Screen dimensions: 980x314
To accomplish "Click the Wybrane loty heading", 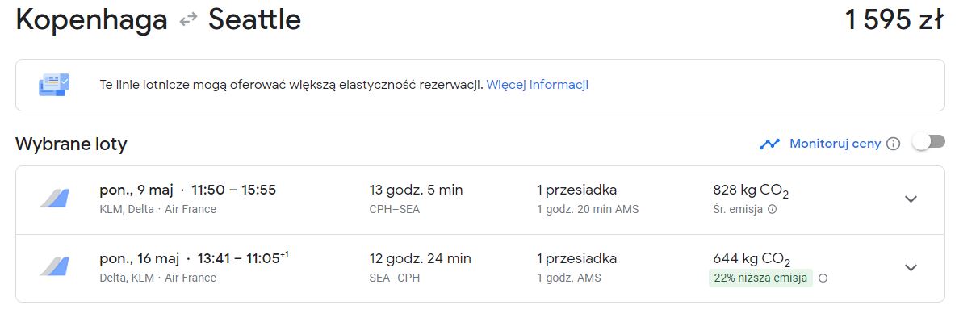I will click(x=71, y=144).
